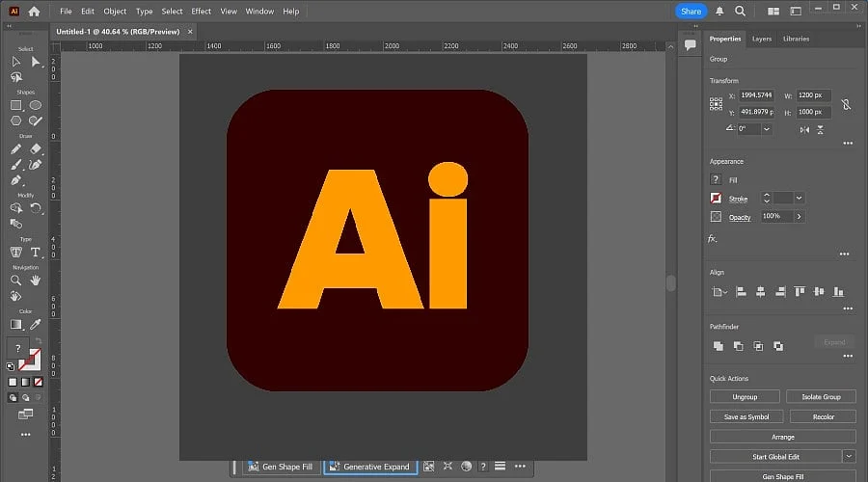Viewport: 868px width, 482px height.
Task: Click Flip Vertically icon in Transform
Action: [x=821, y=129]
